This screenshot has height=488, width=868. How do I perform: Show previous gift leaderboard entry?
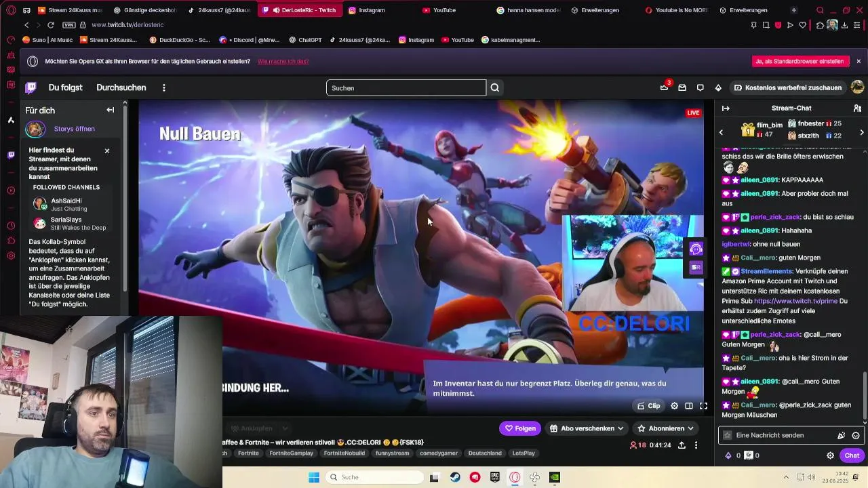(721, 132)
